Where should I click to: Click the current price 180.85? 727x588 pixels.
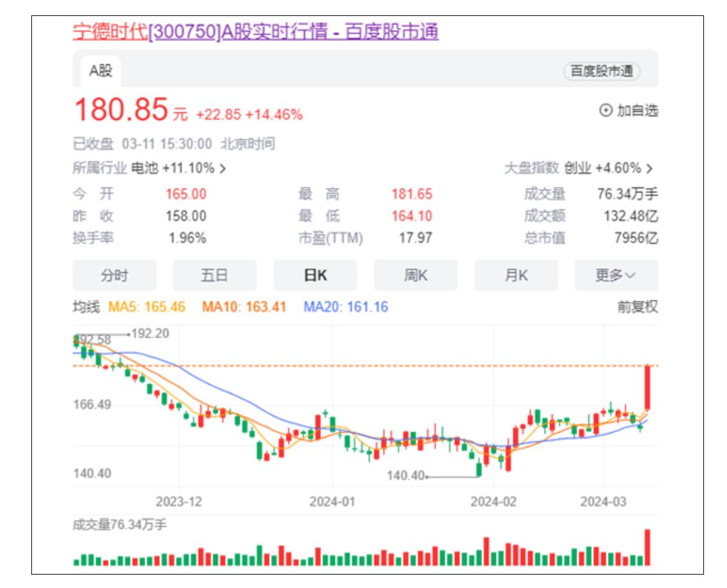(x=121, y=110)
